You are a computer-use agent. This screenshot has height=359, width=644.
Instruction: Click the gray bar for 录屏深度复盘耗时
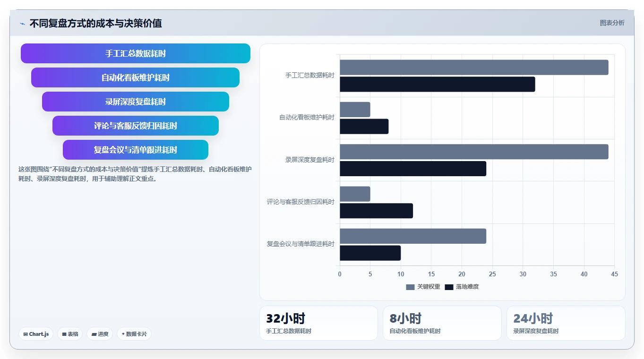pos(474,152)
